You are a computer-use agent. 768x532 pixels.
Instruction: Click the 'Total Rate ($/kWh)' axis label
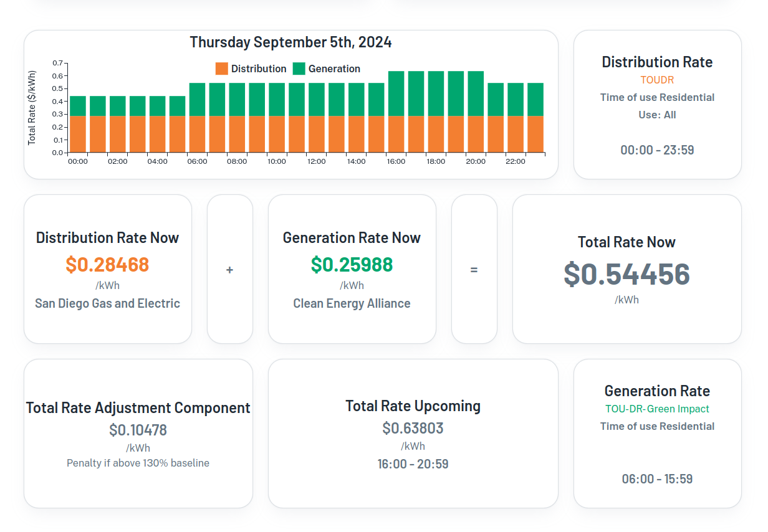[32, 107]
